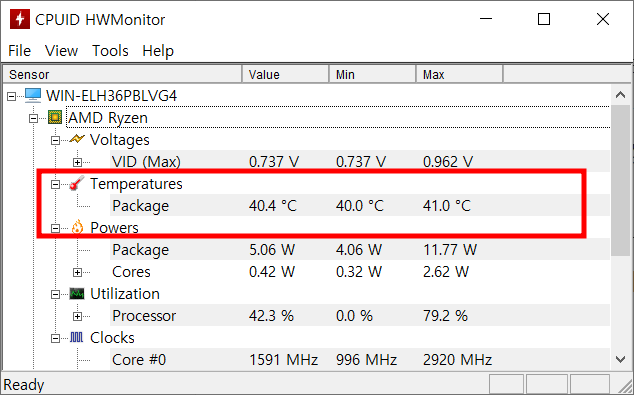Expand the VID (Max) voltage entry
The height and width of the screenshot is (395, 634).
pos(77,162)
